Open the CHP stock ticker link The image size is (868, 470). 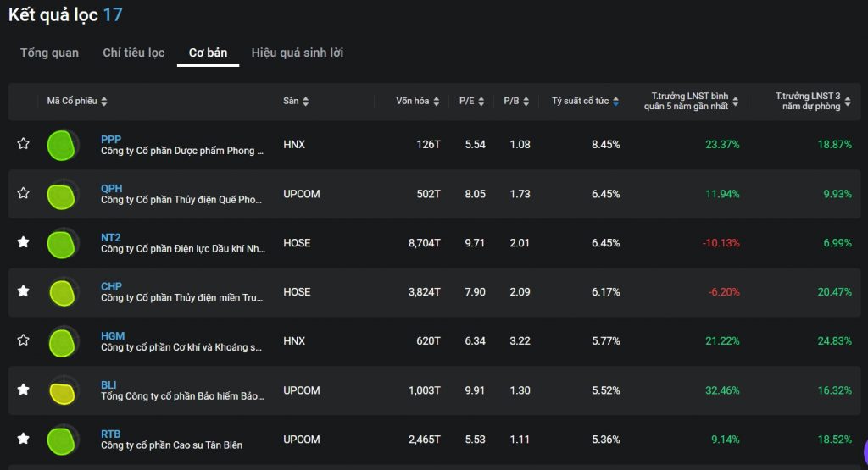[111, 287]
